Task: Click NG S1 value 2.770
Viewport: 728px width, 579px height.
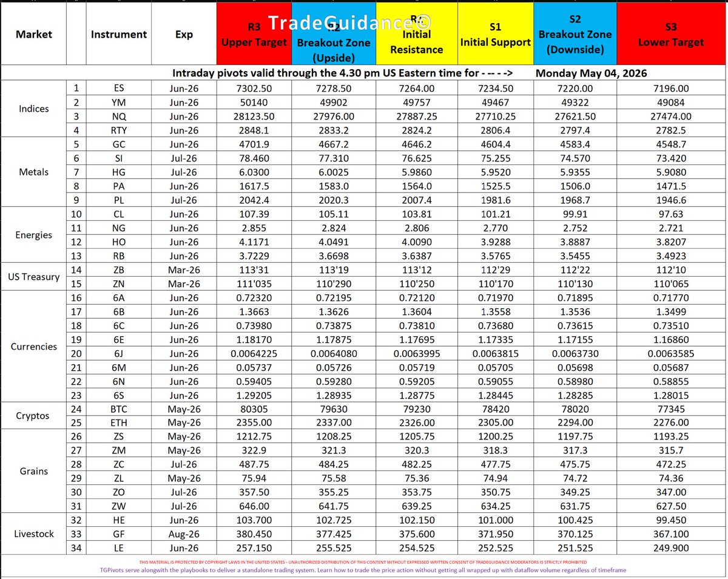Action: [495, 228]
